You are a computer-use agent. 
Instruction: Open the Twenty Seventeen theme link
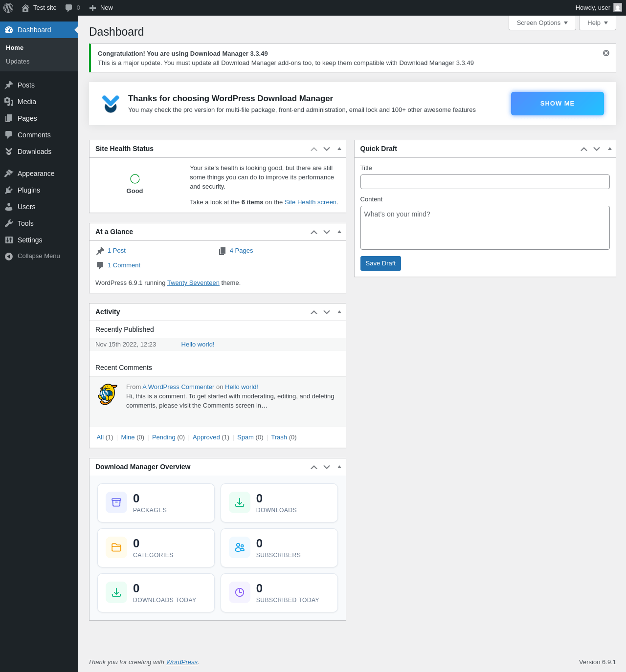click(193, 283)
